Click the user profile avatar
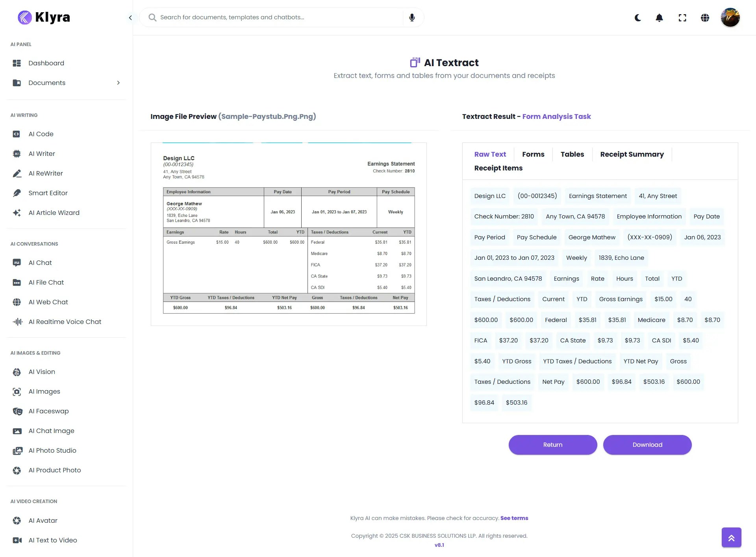 click(730, 17)
